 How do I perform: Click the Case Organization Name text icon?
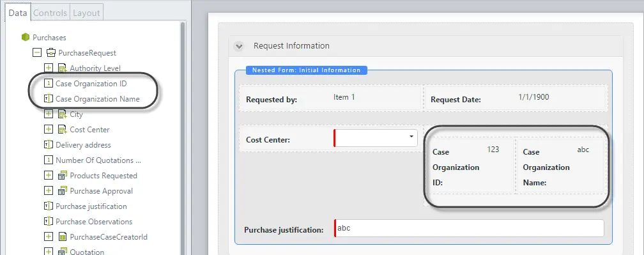pos(49,98)
